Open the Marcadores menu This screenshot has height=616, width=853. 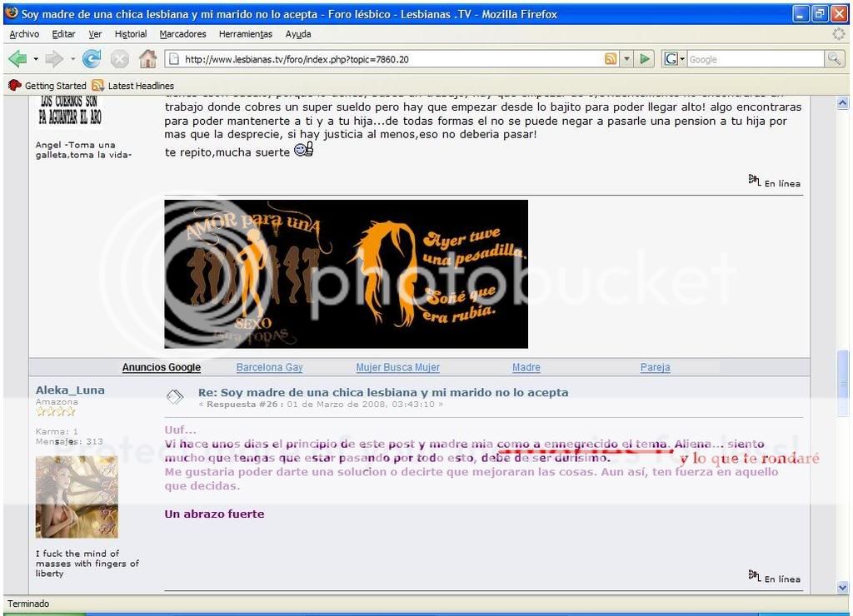point(182,34)
